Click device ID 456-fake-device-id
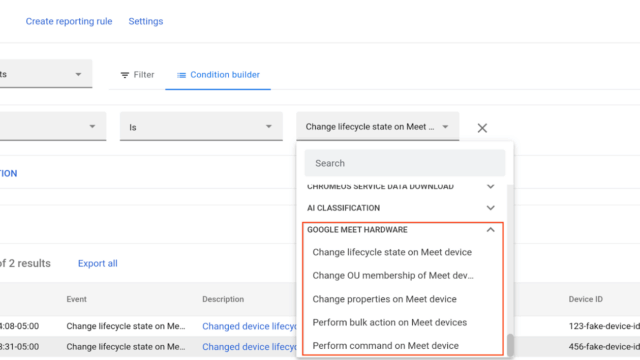This screenshot has width=640, height=360. click(604, 347)
